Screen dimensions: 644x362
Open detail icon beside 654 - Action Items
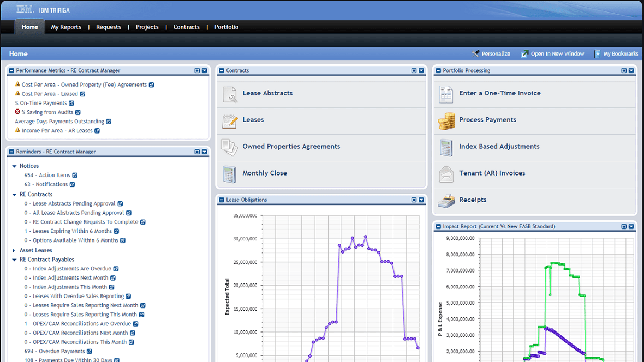75,175
